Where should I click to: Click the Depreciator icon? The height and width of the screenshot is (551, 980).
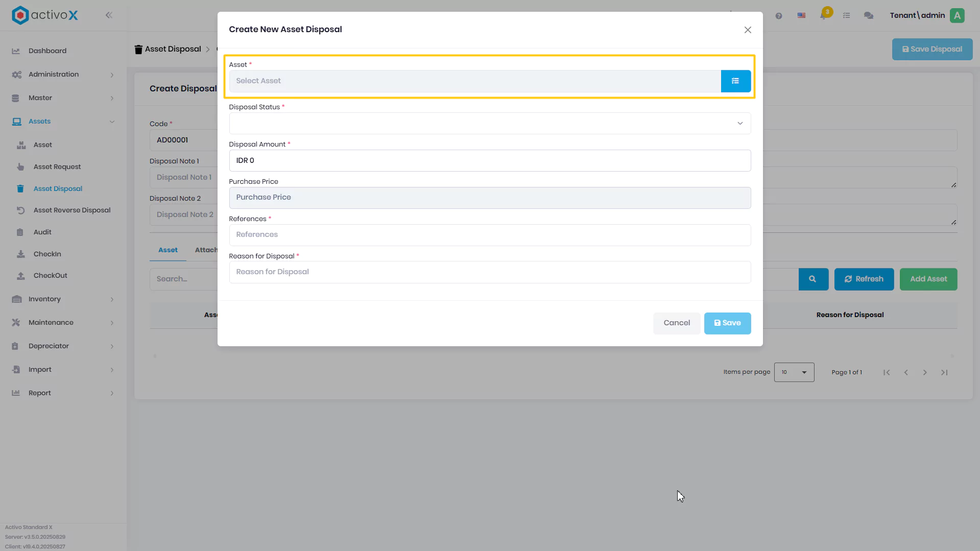(15, 346)
